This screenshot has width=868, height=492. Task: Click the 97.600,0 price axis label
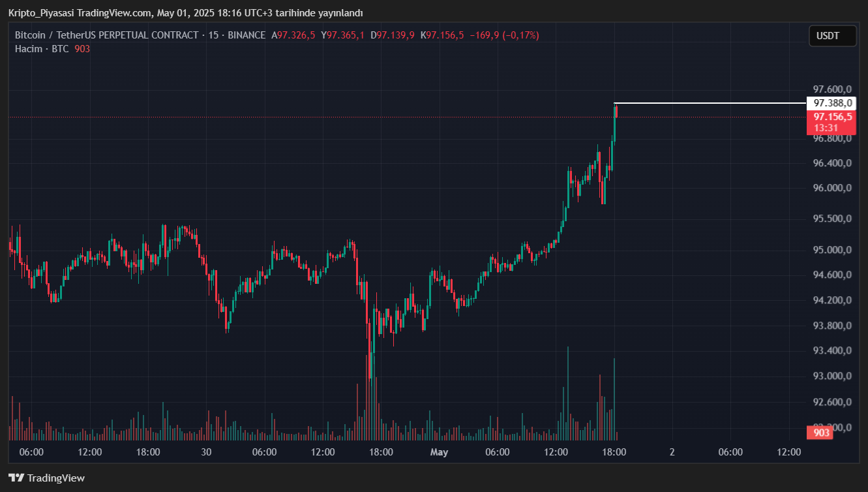pyautogui.click(x=832, y=89)
